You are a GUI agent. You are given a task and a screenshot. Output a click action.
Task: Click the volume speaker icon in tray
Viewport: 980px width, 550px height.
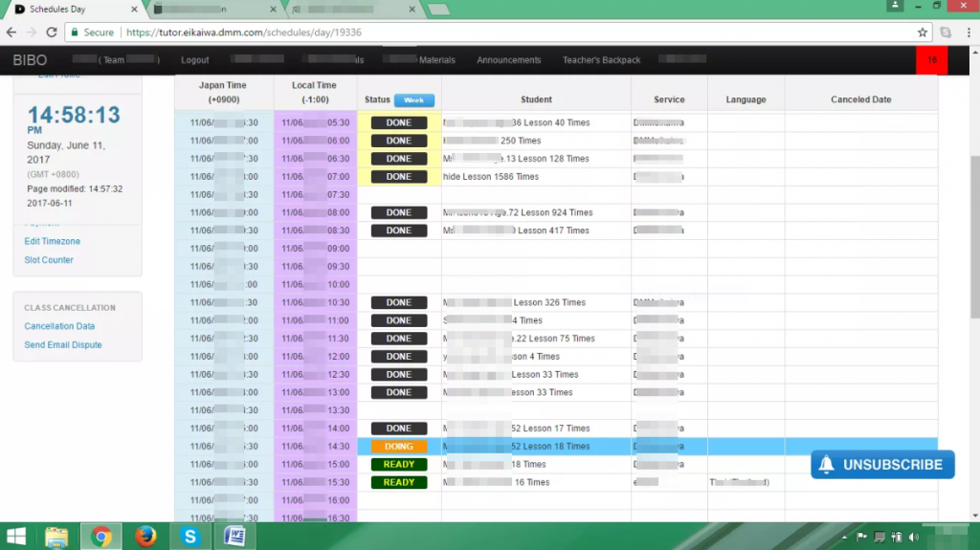pos(914,537)
